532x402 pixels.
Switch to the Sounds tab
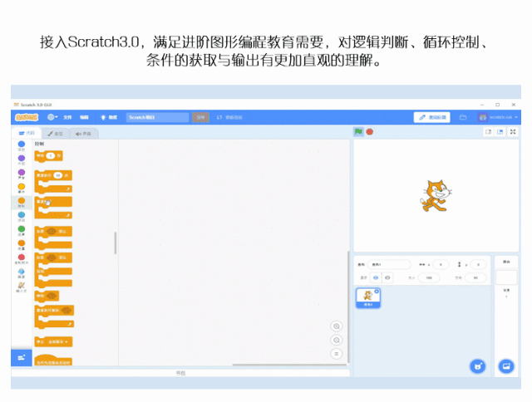click(83, 134)
